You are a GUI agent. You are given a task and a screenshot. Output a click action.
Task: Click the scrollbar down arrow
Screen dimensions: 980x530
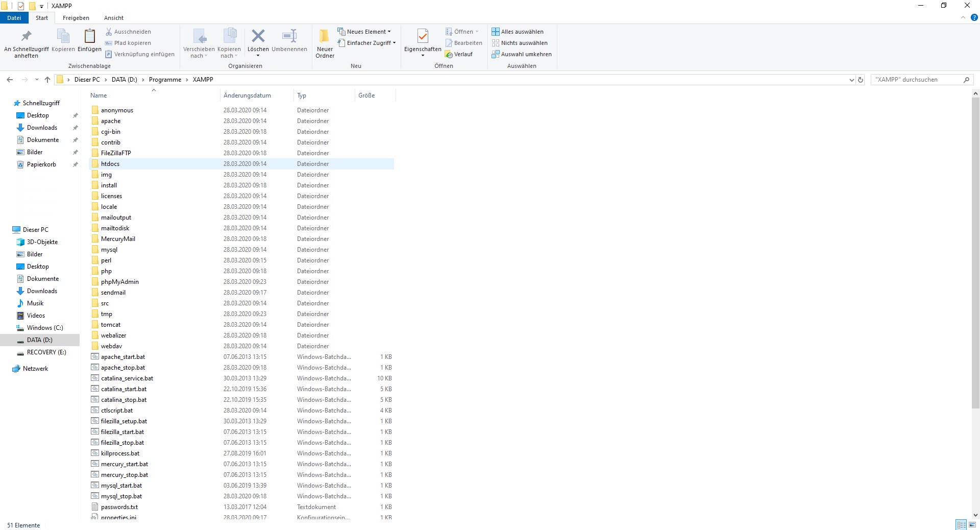pyautogui.click(x=975, y=515)
